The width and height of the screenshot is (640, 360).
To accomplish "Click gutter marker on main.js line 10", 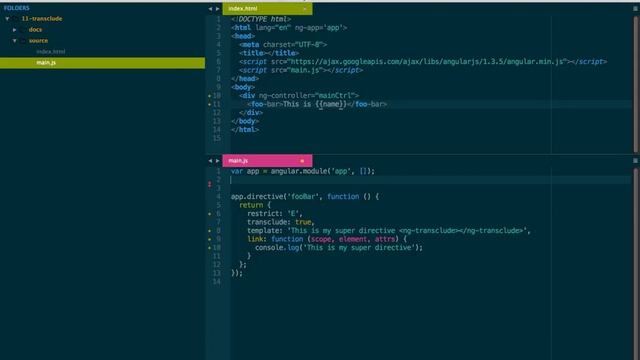I will (210, 248).
